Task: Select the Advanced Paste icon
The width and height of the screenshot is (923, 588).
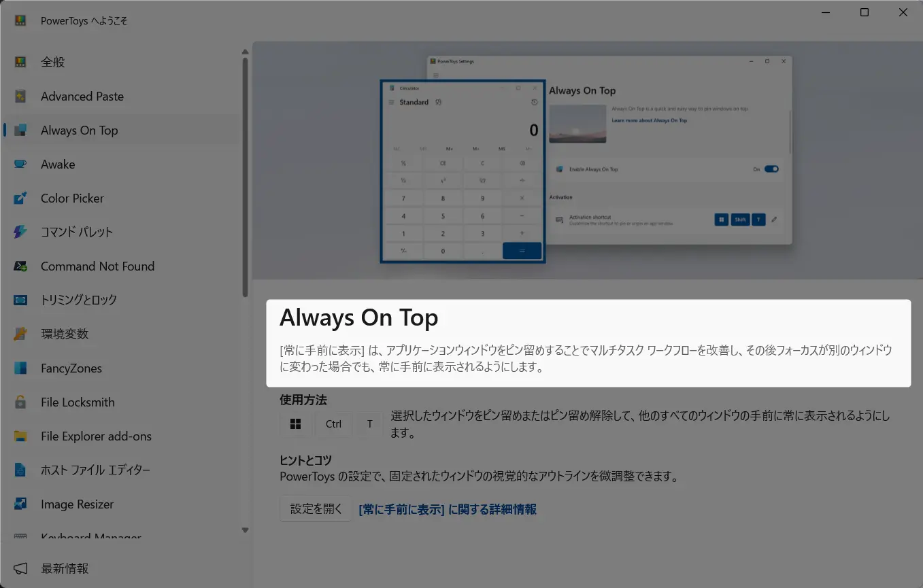Action: click(x=20, y=96)
